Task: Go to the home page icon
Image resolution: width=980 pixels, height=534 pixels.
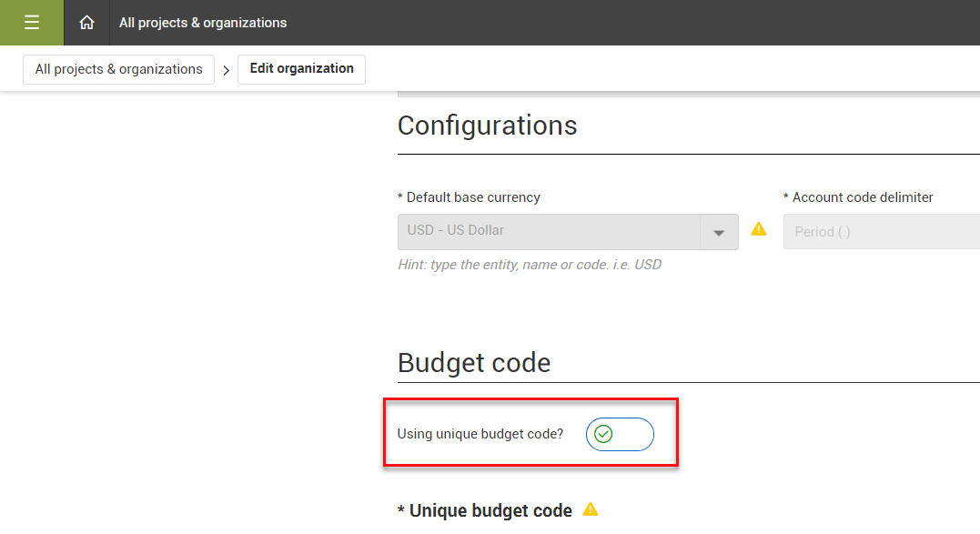Action: tap(86, 23)
